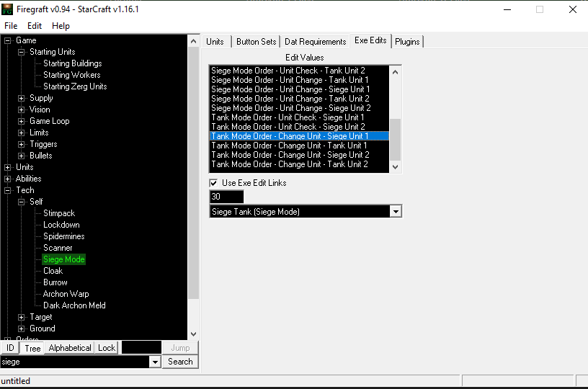
Task: Open the Help menu
Action: (61, 26)
